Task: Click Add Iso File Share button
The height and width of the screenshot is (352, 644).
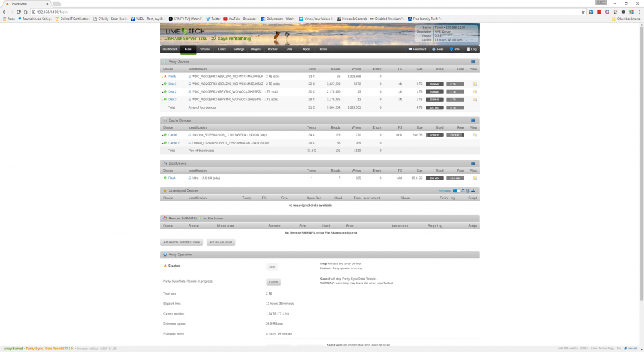Action: click(x=221, y=242)
